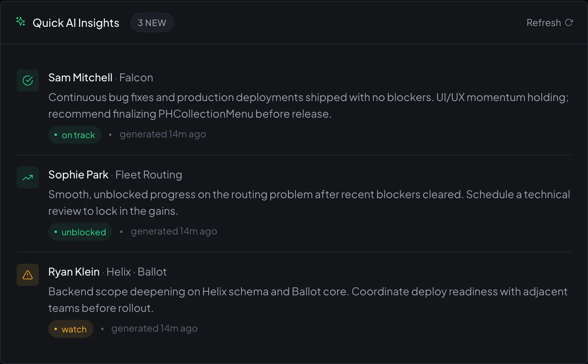Select the Falcon project label
The height and width of the screenshot is (364, 588).
pos(136,77)
